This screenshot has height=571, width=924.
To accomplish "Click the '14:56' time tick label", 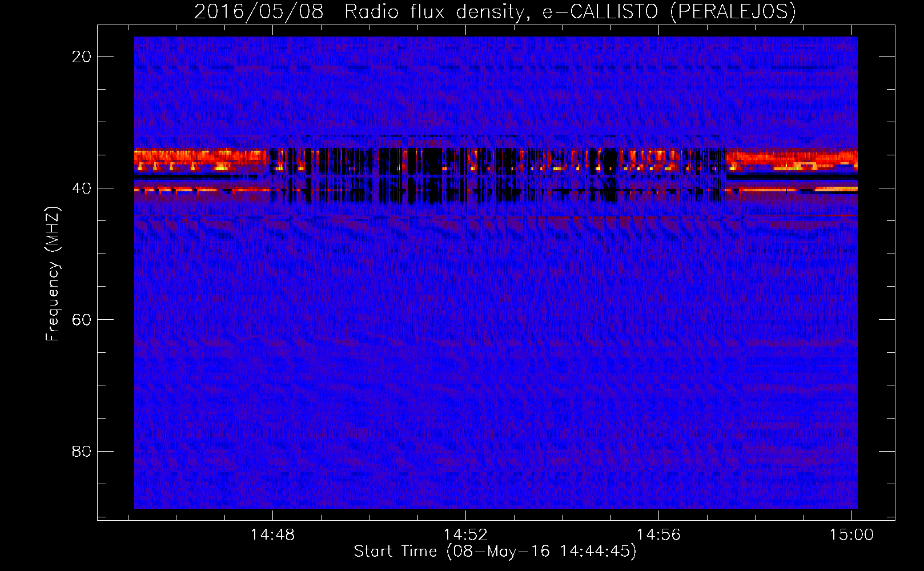I will click(x=658, y=534).
